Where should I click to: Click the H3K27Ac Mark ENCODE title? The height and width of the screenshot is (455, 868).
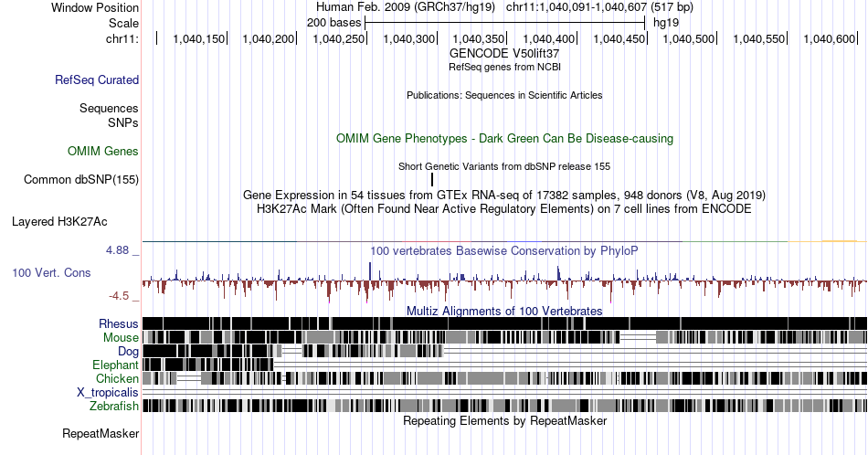point(504,208)
